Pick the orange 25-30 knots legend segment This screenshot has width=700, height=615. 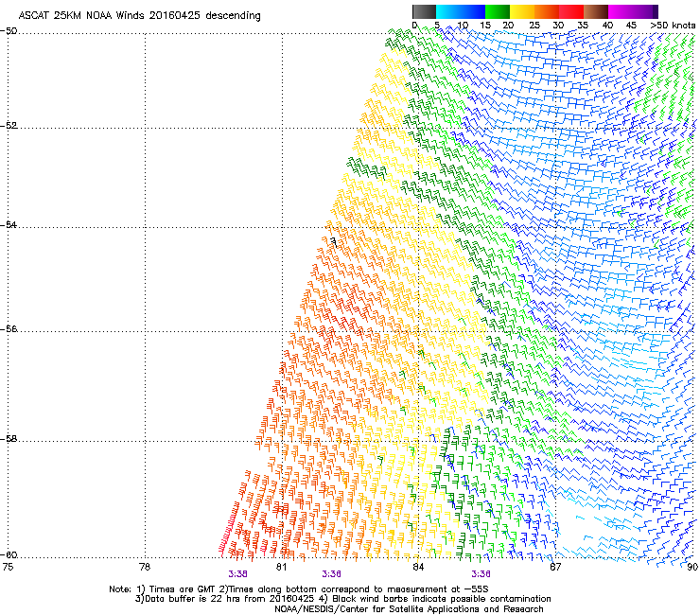pyautogui.click(x=547, y=11)
